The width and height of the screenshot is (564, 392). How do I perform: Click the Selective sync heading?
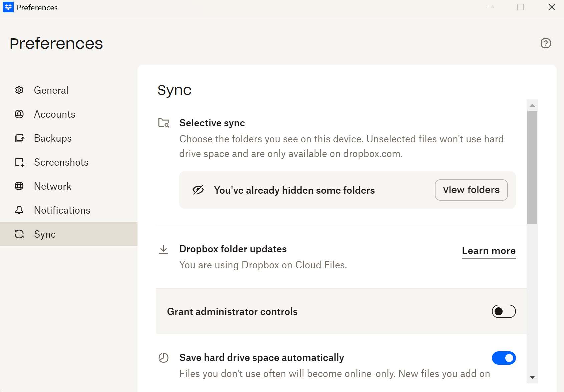click(x=212, y=123)
